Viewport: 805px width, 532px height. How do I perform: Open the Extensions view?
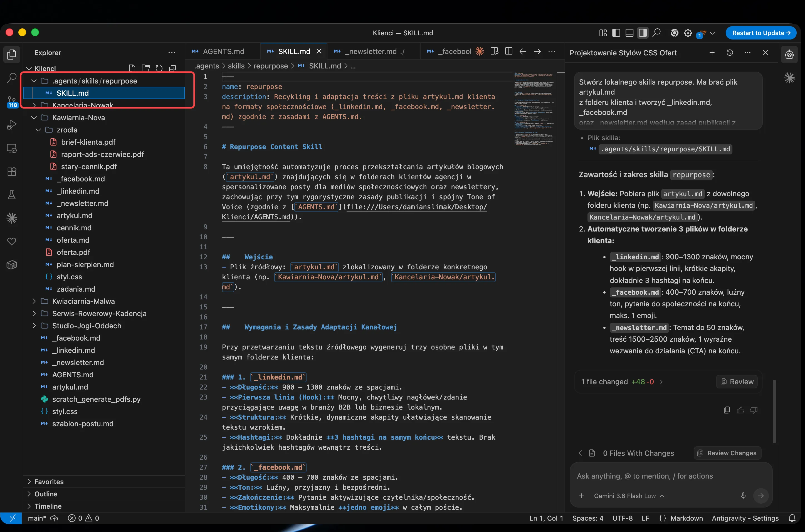point(11,171)
